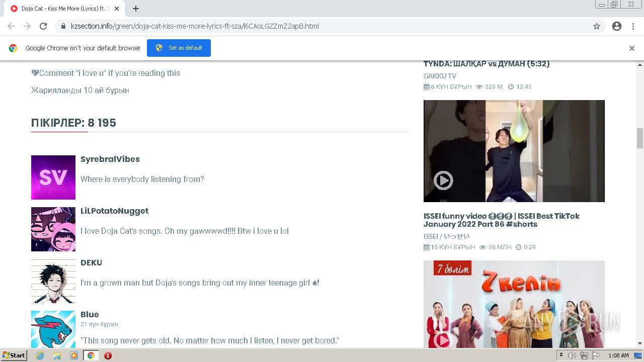Play the 7 келін video thumbnail

pos(514,304)
